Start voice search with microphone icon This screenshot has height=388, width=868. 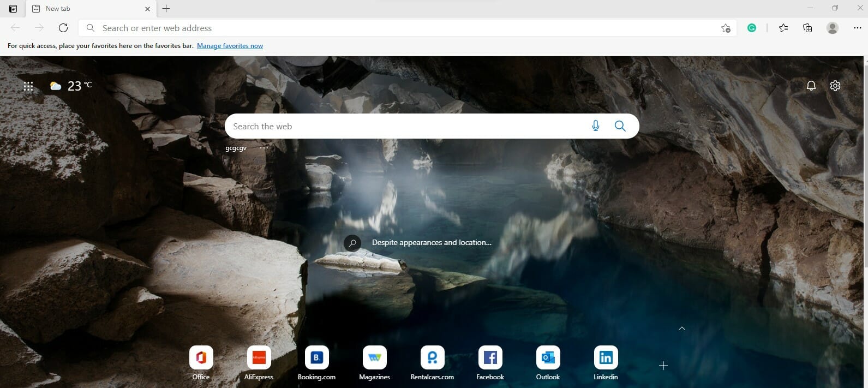click(596, 126)
